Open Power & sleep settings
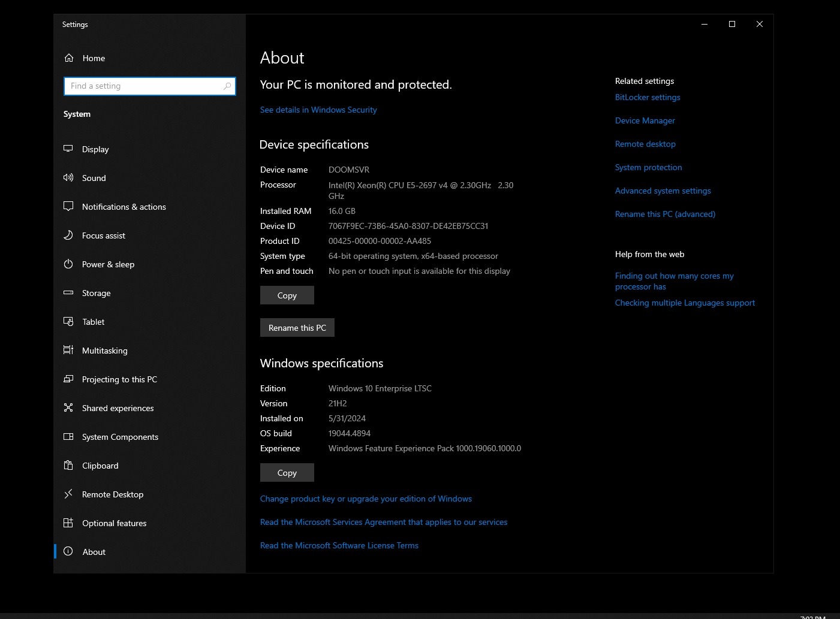Viewport: 840px width, 619px height. [x=150, y=264]
